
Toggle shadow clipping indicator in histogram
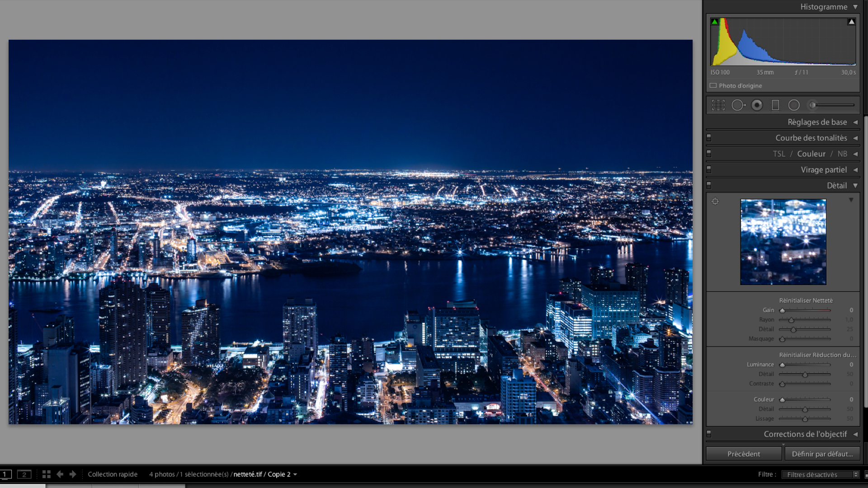715,22
